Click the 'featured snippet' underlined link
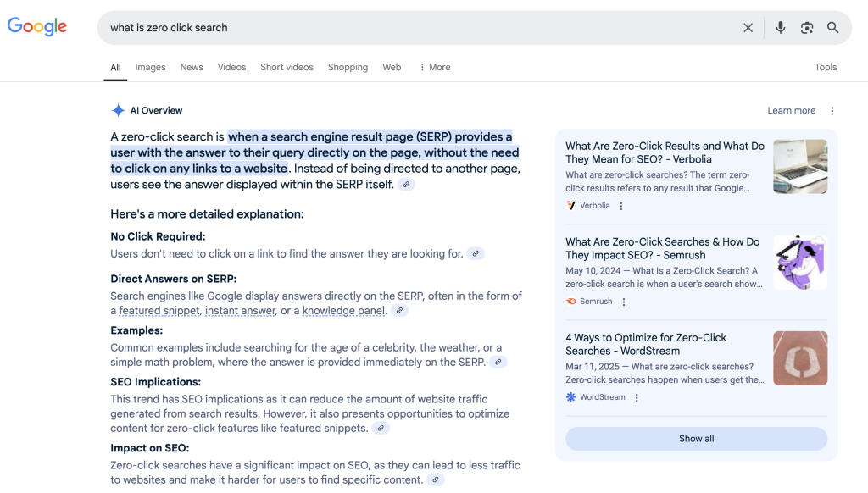The height and width of the screenshot is (493, 868). click(159, 310)
